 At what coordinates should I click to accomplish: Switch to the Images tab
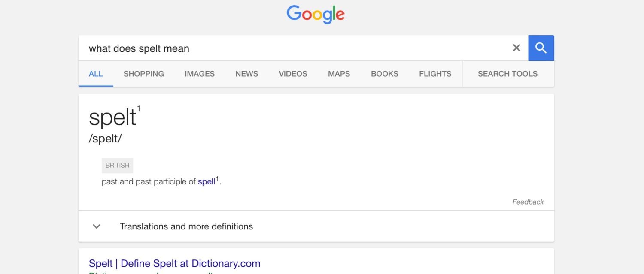point(200,74)
